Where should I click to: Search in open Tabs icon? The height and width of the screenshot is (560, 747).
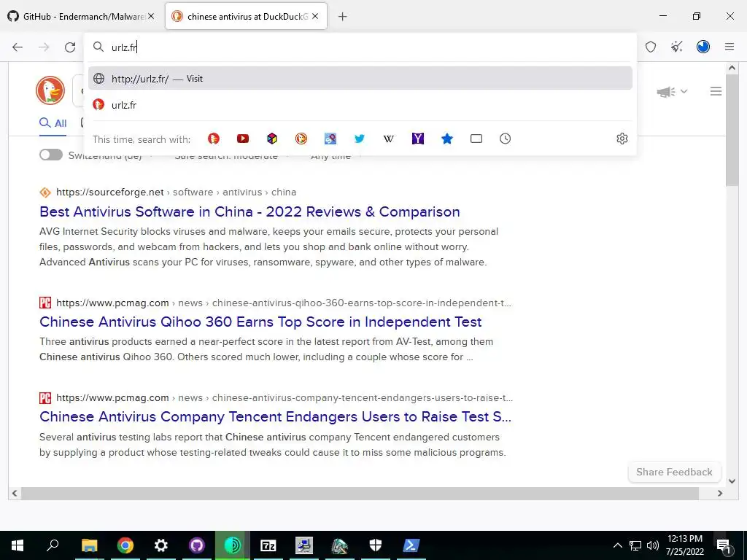[476, 139]
